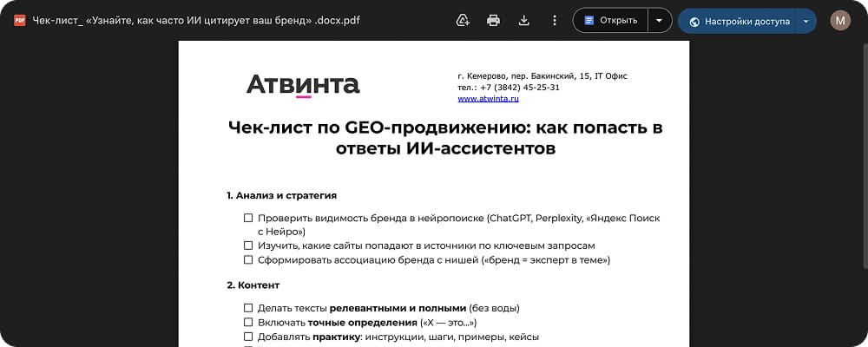Download the PDF file

tap(523, 20)
